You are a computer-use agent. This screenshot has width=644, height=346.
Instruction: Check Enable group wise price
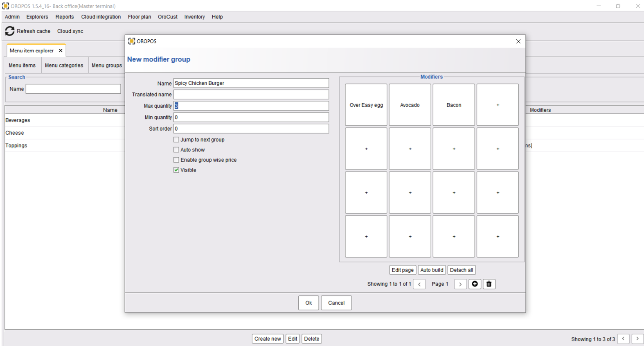(176, 160)
